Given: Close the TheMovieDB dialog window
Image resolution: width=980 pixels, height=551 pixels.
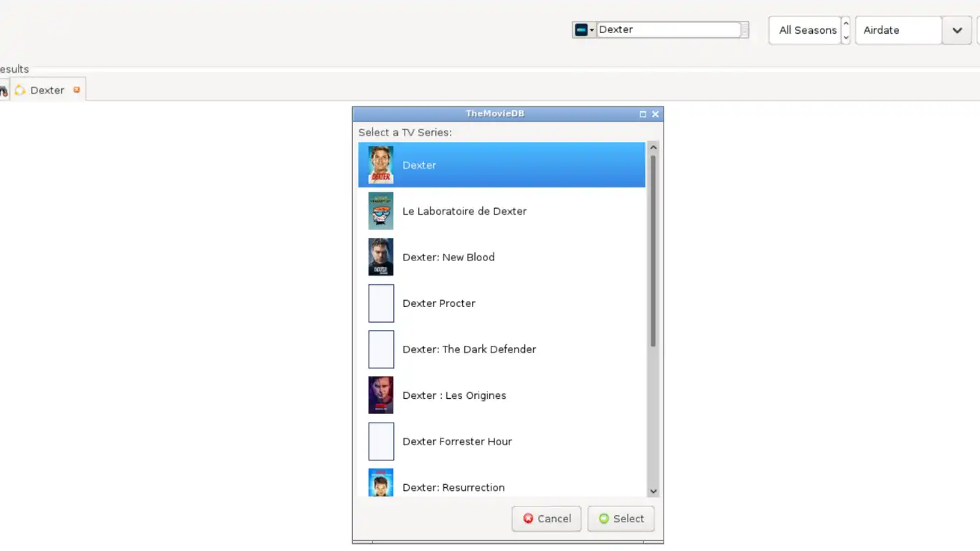Looking at the screenshot, I should 655,114.
